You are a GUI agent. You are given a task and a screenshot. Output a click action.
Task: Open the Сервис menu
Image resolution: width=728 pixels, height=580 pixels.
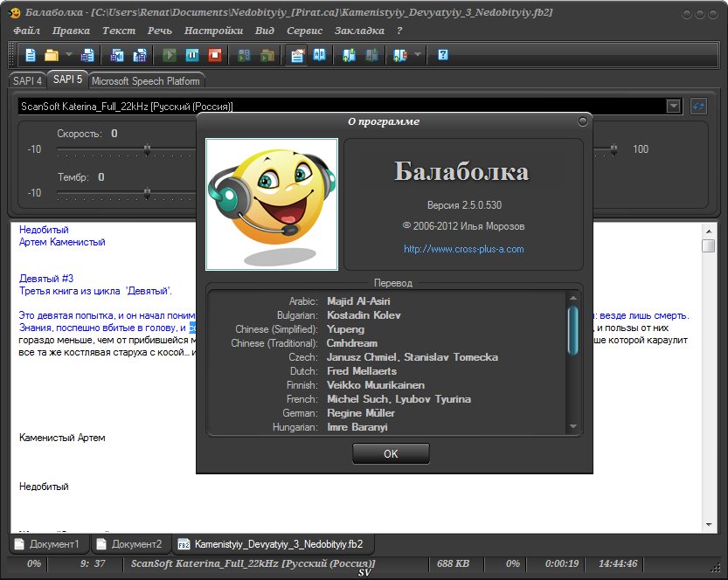click(304, 31)
